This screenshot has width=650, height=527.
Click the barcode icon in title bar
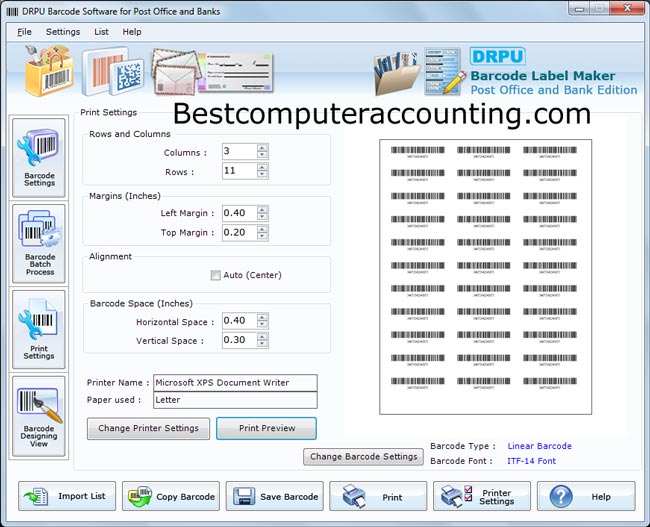tap(12, 12)
